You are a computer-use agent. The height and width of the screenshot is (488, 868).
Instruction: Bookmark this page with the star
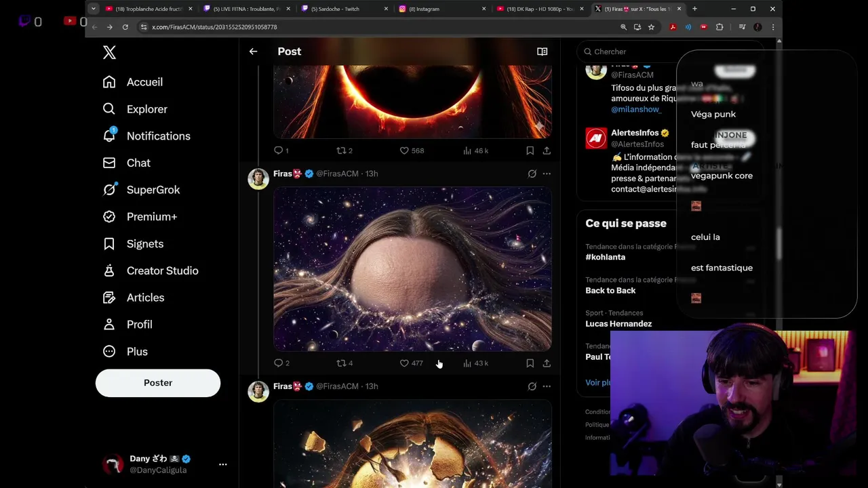[x=651, y=27]
